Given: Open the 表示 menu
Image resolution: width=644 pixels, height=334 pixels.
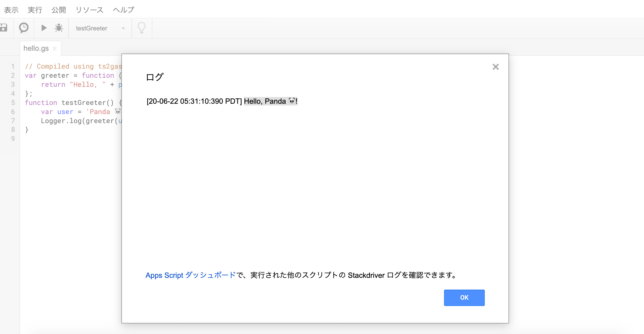Looking at the screenshot, I should coord(11,10).
